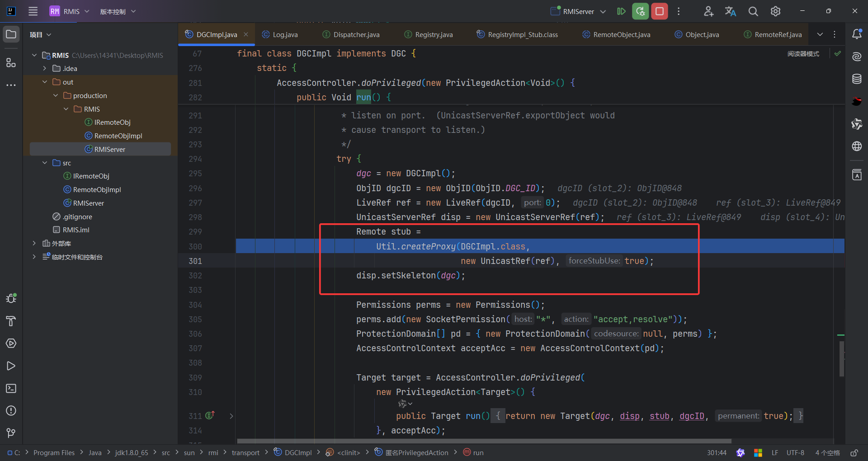
Task: Click the Rerun Debug bug button
Action: (x=641, y=11)
